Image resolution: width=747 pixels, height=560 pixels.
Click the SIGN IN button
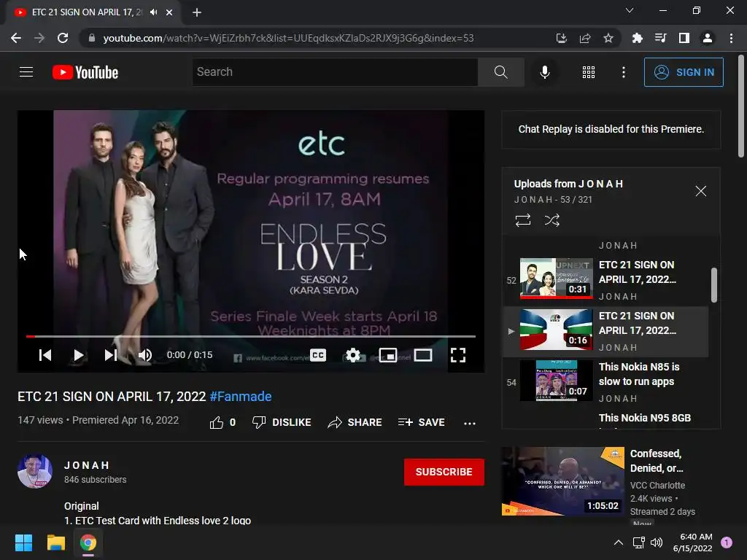pyautogui.click(x=683, y=72)
